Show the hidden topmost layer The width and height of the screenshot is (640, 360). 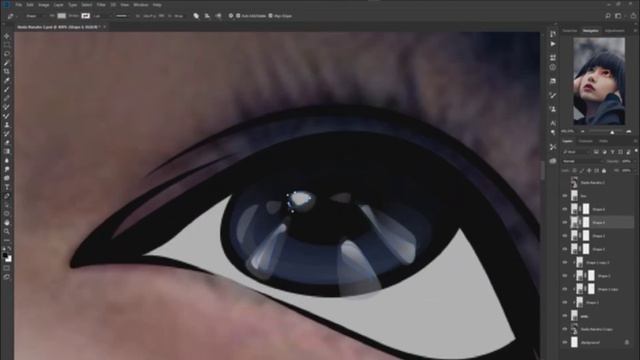(x=565, y=182)
